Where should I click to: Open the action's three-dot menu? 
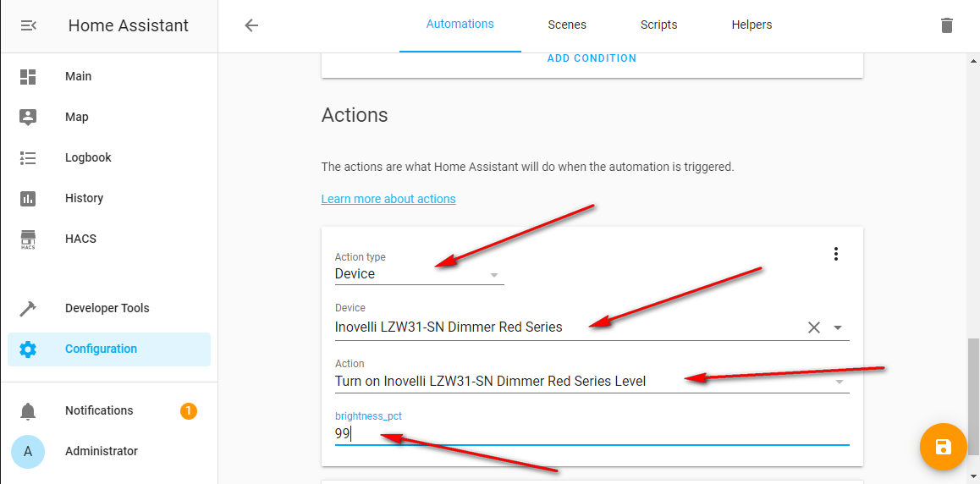(835, 254)
